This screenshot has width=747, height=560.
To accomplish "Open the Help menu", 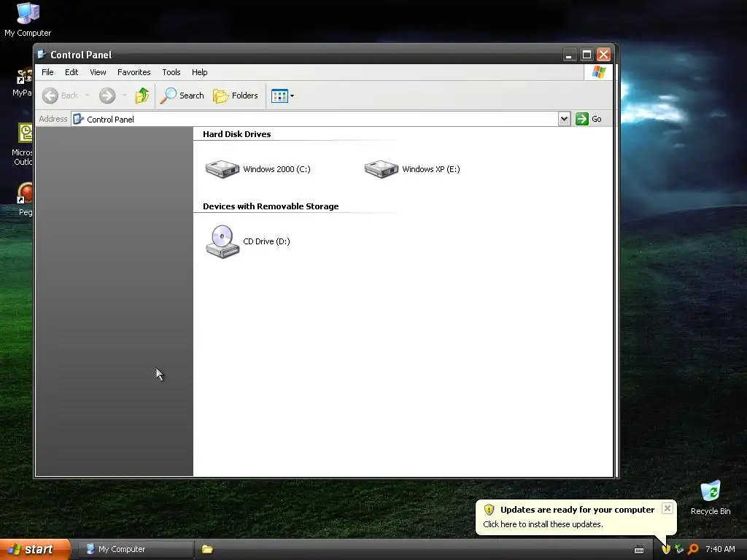I will [x=200, y=72].
